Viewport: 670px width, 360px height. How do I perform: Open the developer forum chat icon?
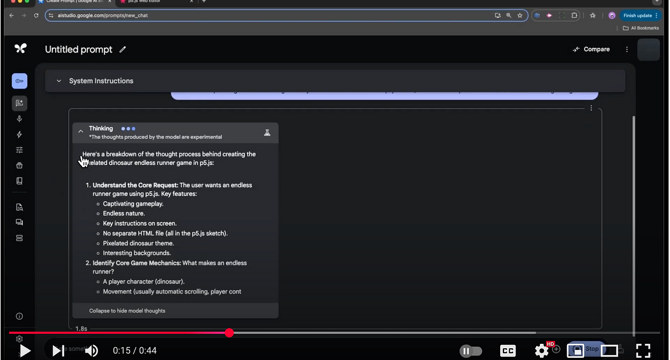tap(20, 222)
